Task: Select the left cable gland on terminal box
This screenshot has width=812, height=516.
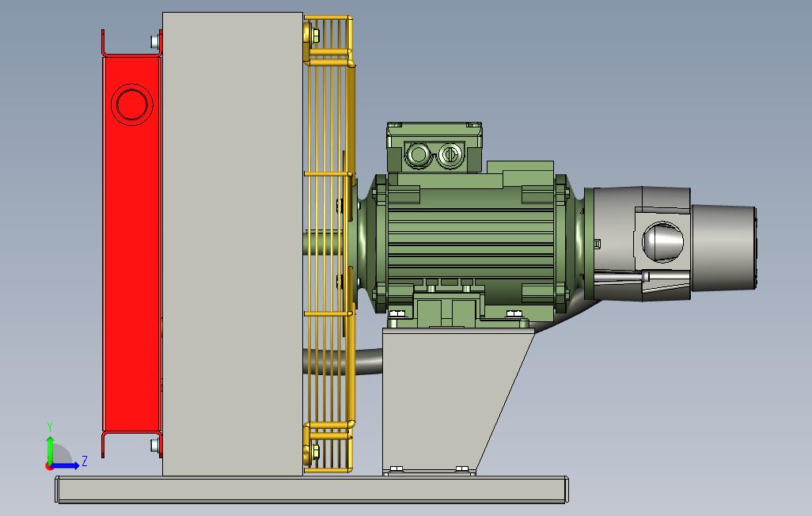Action: coord(417,154)
